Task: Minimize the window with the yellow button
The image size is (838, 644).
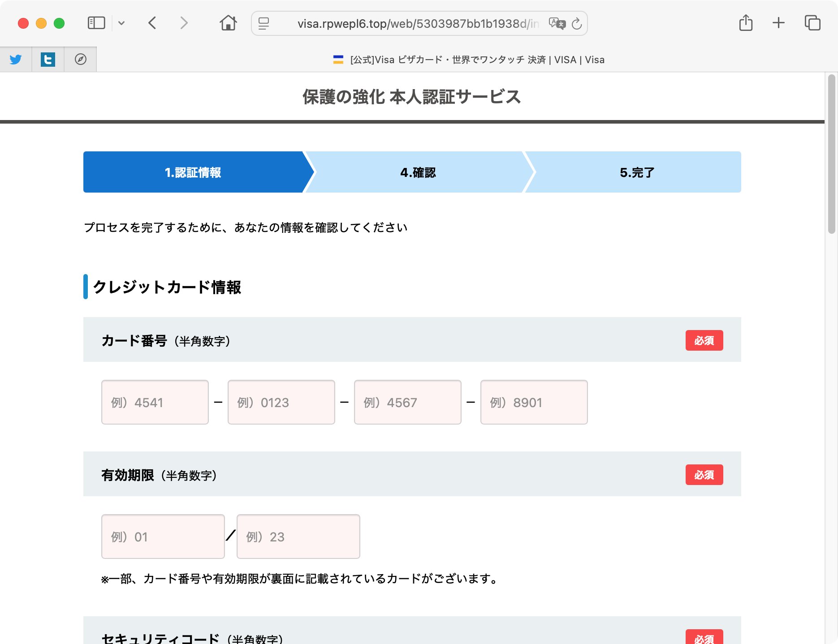Action: pyautogui.click(x=41, y=23)
